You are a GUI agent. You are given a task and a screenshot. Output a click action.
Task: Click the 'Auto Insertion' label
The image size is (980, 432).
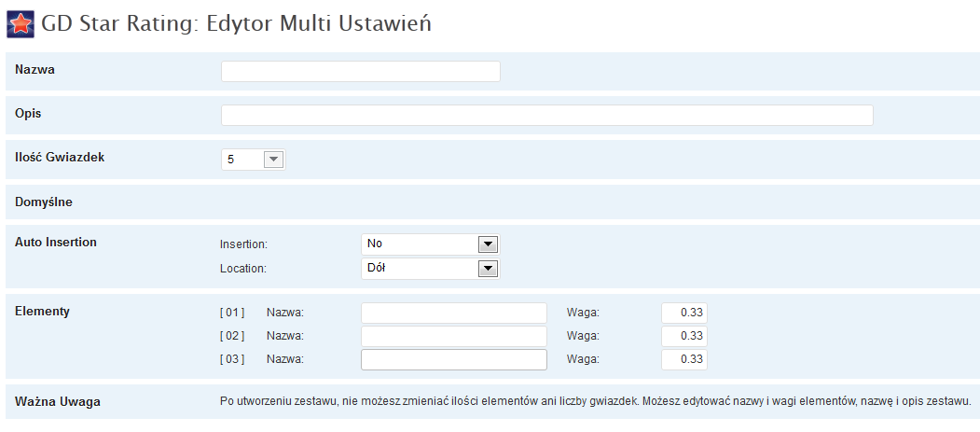click(x=56, y=242)
